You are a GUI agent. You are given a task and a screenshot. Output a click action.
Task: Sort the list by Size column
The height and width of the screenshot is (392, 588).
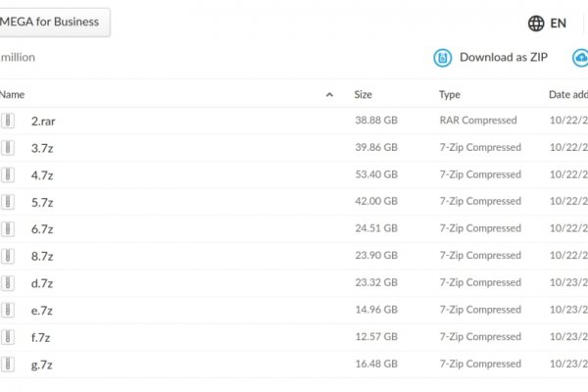coord(364,95)
